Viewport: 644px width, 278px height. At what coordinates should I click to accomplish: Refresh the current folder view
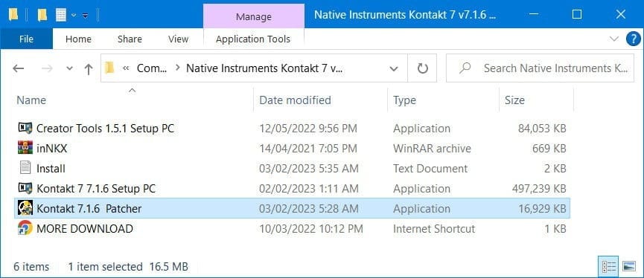point(423,68)
